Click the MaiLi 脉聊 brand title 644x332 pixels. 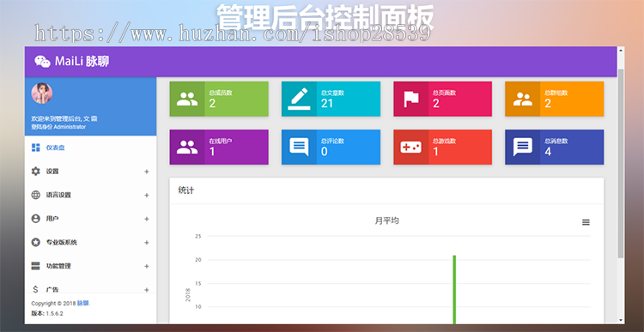pos(82,62)
